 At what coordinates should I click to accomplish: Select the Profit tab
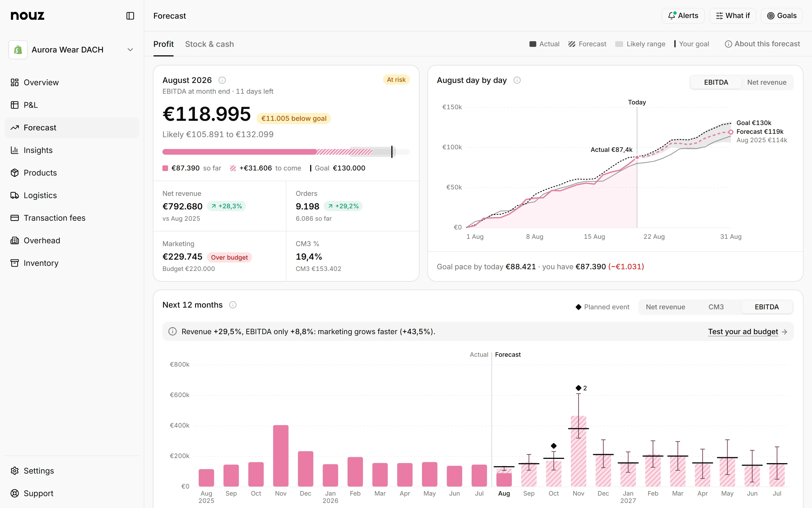click(164, 44)
